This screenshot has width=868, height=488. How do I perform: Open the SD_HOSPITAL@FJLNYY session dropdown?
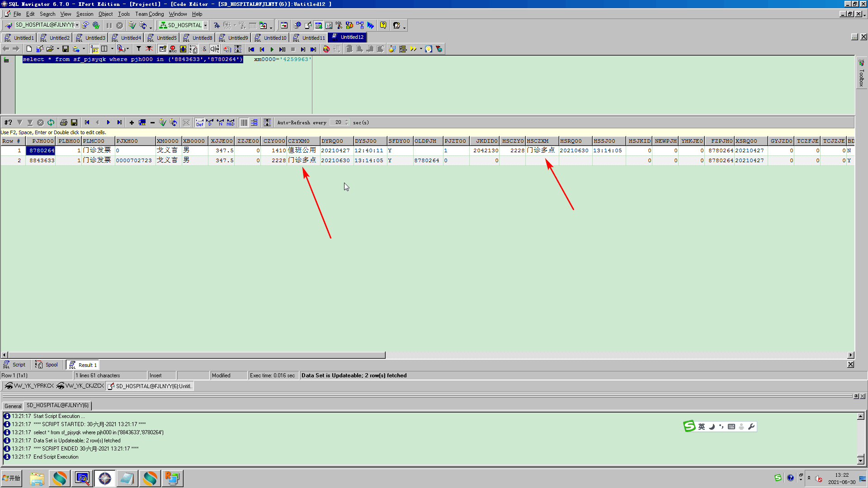pyautogui.click(x=77, y=25)
